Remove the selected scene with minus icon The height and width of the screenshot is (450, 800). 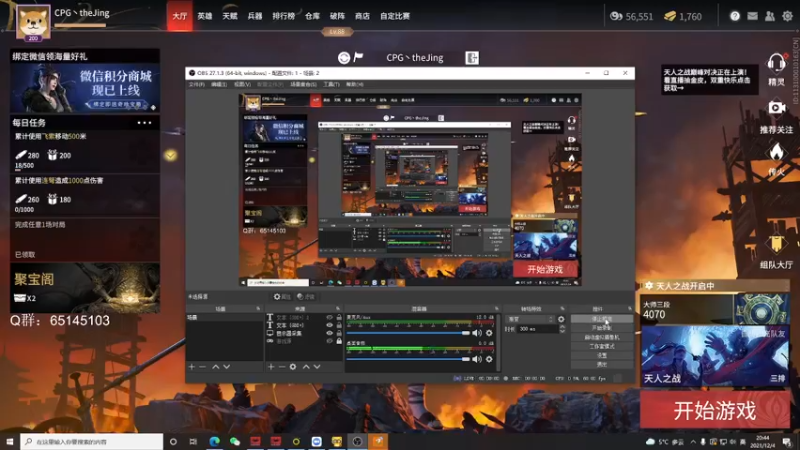pos(203,367)
